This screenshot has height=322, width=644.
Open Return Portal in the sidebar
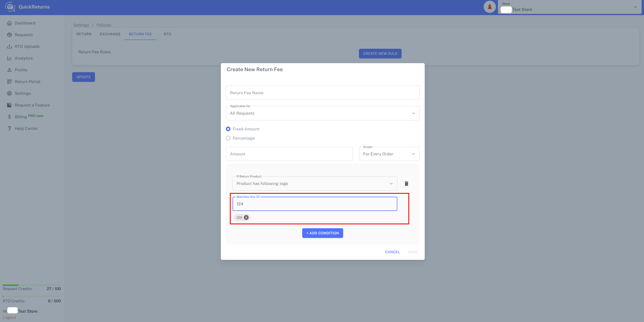pos(28,82)
